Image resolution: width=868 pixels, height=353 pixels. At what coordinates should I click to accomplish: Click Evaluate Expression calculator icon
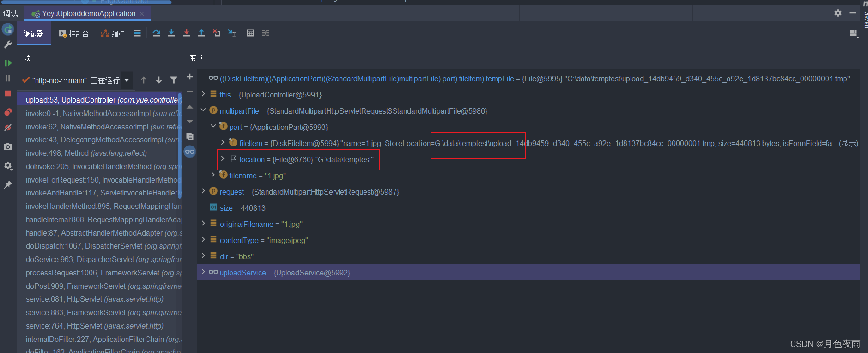(x=250, y=33)
